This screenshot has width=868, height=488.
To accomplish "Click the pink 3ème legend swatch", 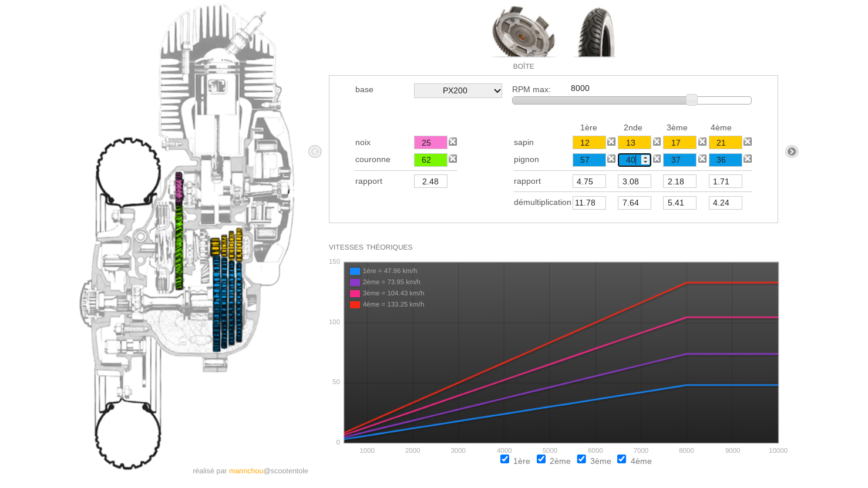I will [355, 294].
